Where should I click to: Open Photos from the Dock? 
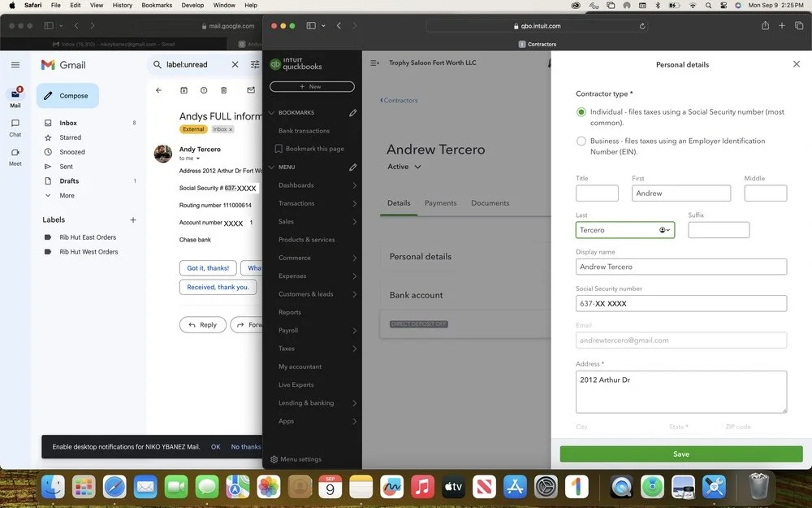269,487
